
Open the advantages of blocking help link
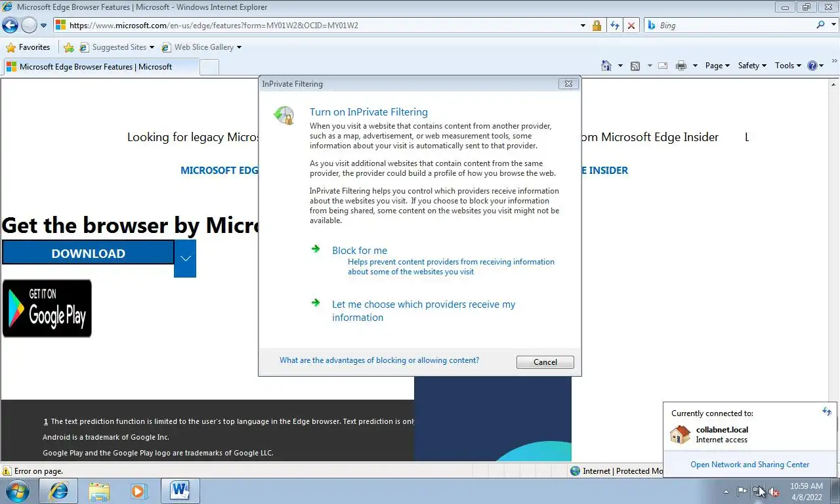click(x=379, y=360)
